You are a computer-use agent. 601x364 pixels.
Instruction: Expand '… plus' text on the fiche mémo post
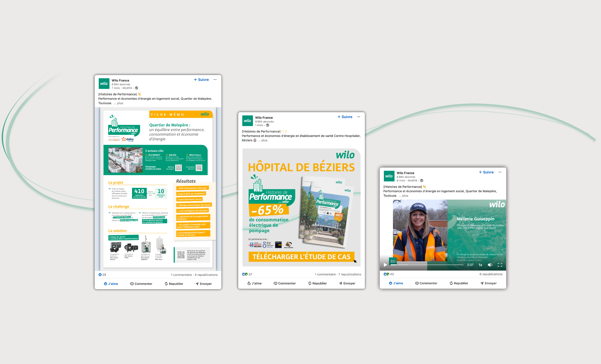[119, 103]
